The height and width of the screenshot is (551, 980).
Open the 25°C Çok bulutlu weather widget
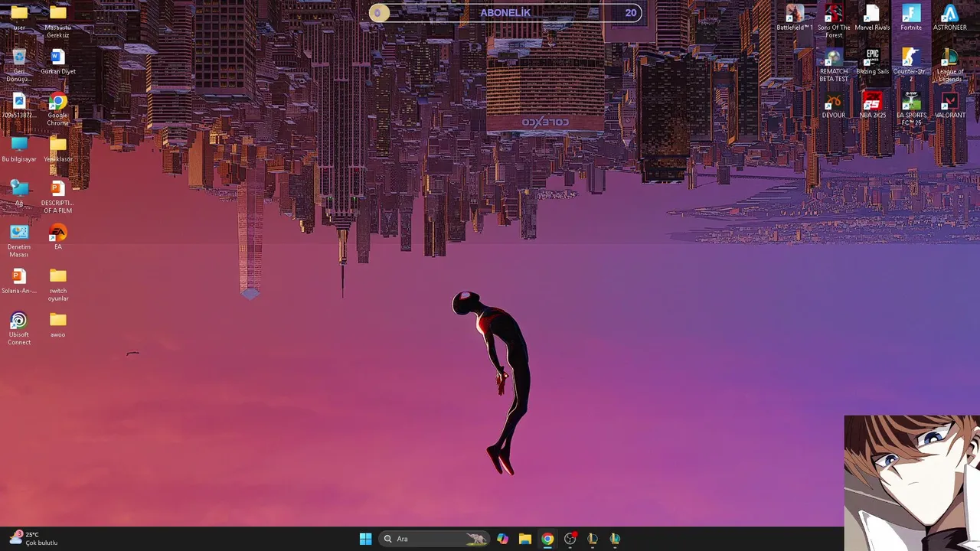(32, 538)
